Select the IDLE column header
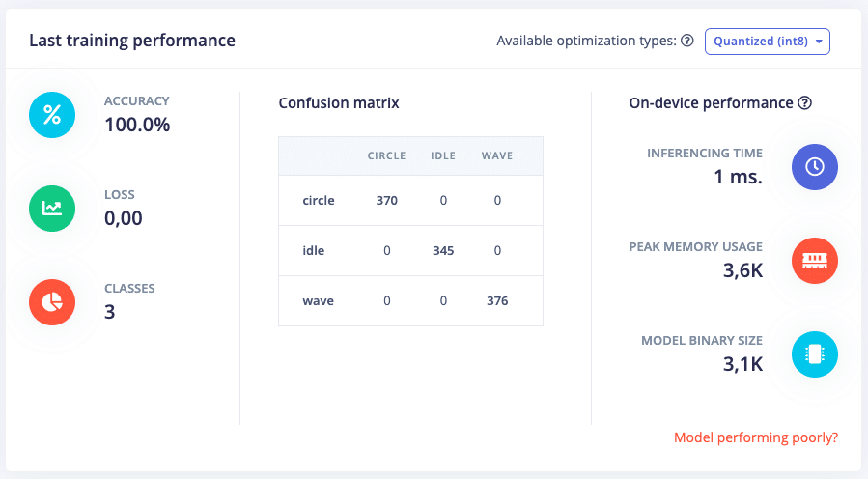This screenshot has width=868, height=479. [x=443, y=156]
